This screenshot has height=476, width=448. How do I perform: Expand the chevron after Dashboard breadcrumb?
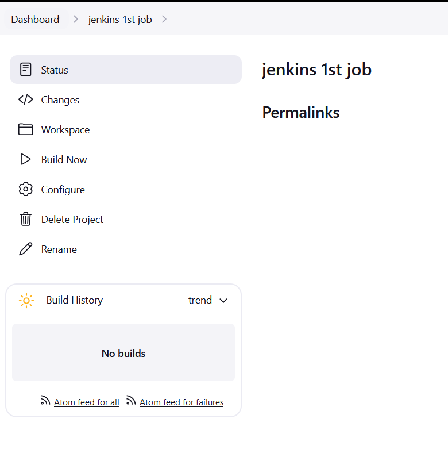(75, 20)
